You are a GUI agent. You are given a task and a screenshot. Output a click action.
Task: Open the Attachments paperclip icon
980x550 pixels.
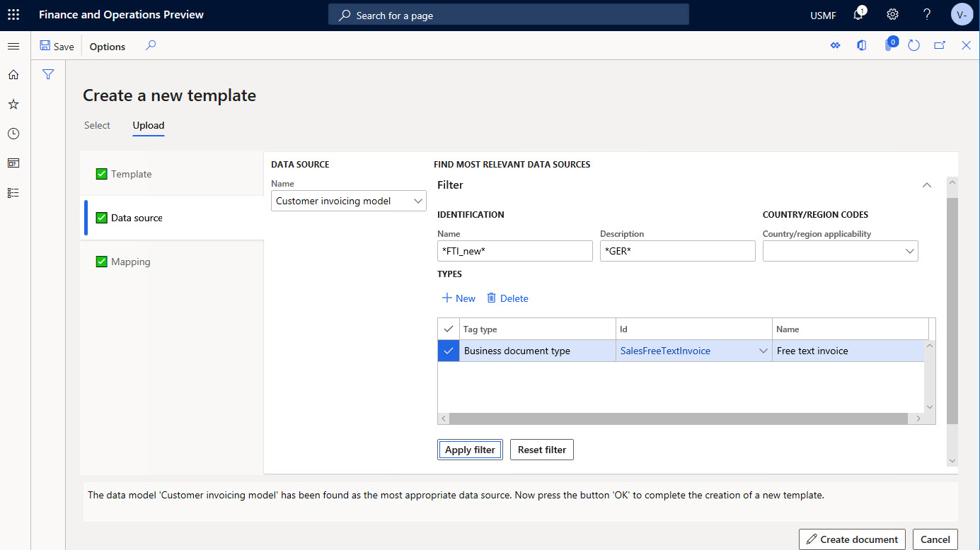pos(889,45)
